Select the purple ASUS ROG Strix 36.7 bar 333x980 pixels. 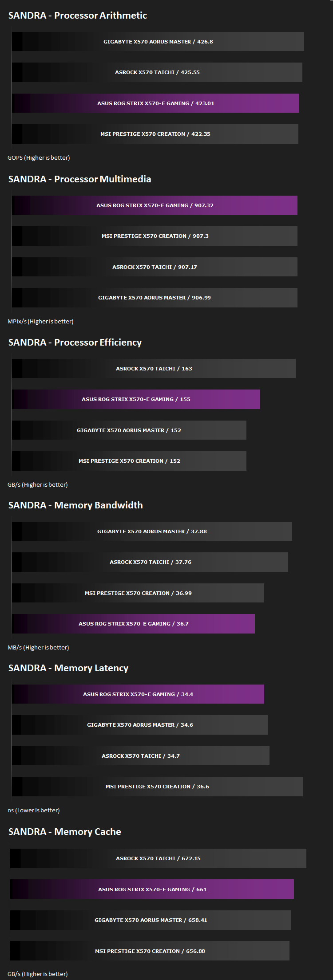click(133, 624)
